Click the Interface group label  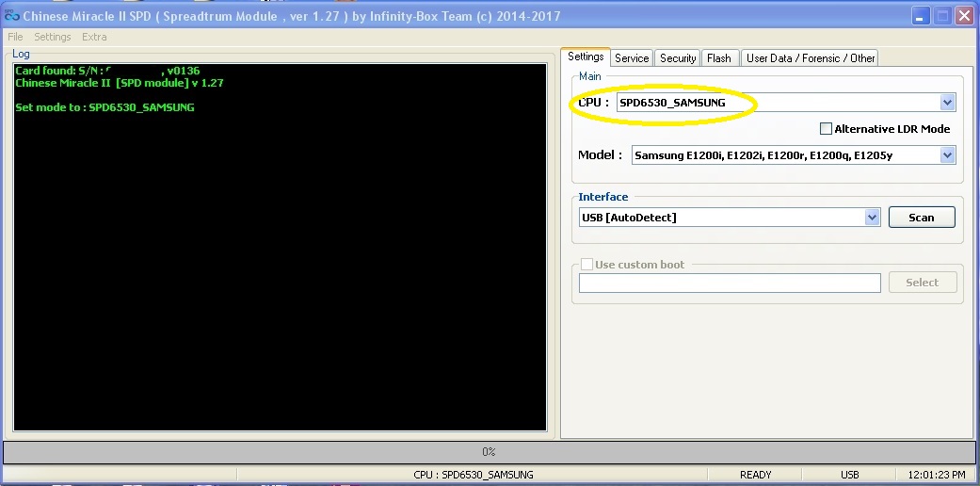pyautogui.click(x=603, y=197)
